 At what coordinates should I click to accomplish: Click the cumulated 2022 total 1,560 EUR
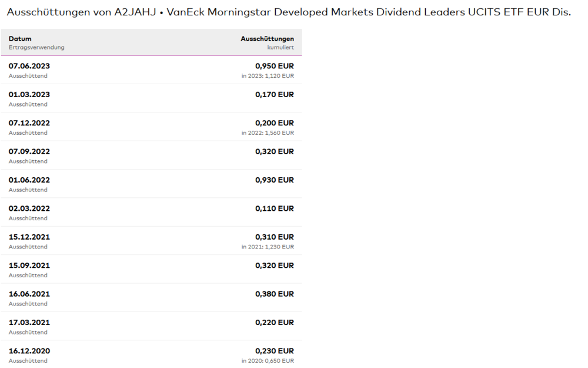268,133
